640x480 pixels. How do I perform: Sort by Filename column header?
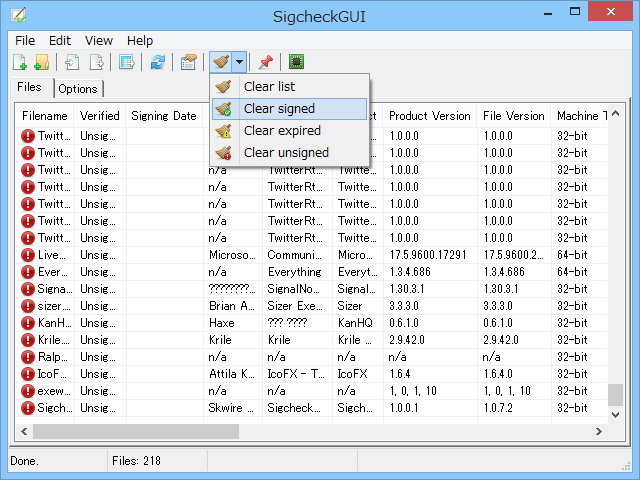coord(44,116)
